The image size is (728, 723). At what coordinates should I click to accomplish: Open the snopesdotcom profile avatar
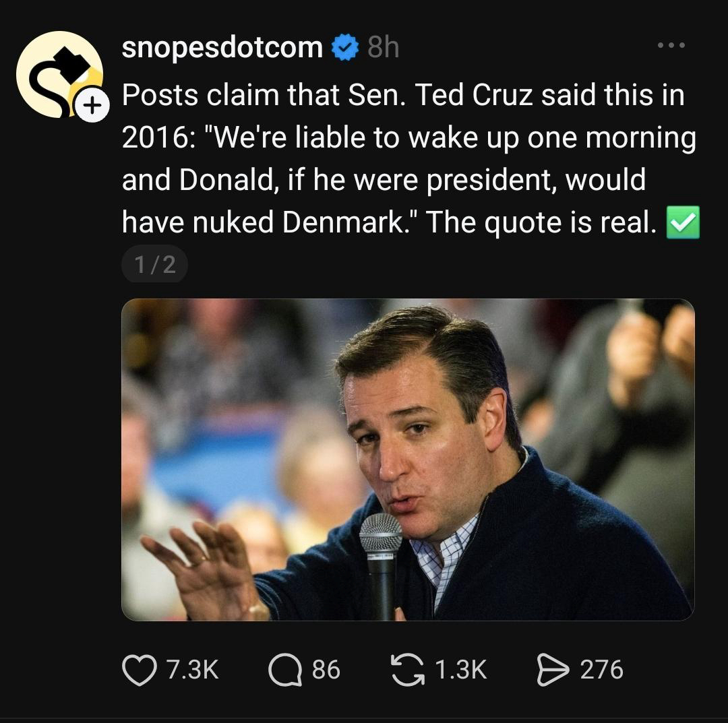point(57,73)
